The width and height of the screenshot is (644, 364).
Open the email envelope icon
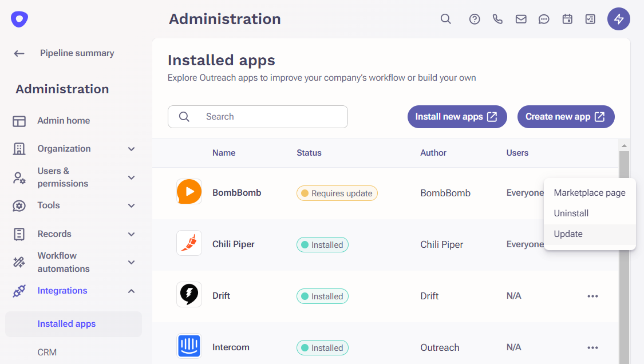coord(521,19)
